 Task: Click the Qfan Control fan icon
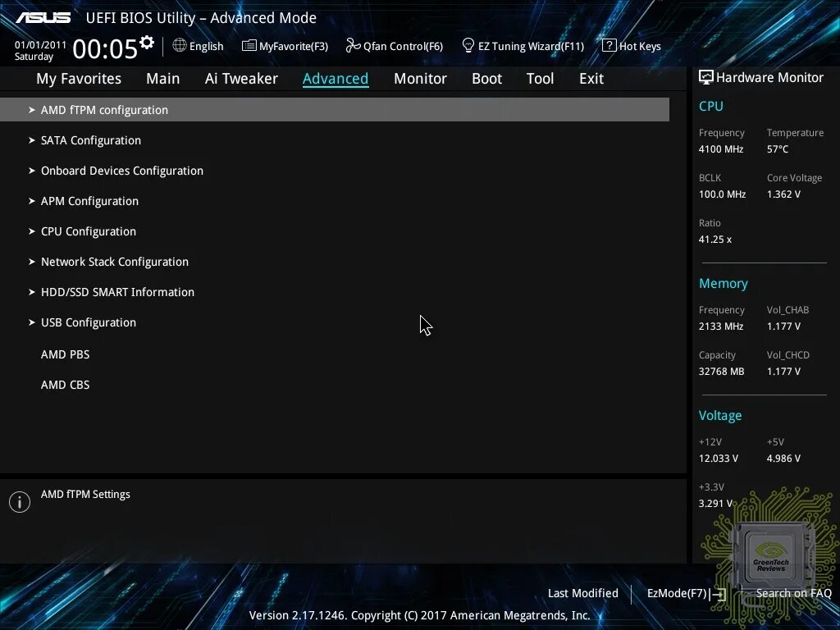(353, 46)
